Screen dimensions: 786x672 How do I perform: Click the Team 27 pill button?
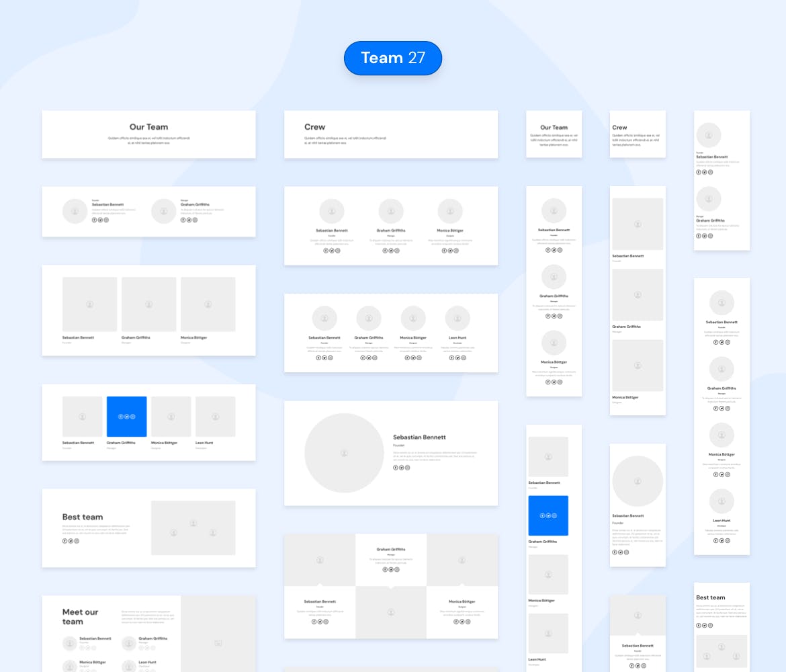[393, 58]
